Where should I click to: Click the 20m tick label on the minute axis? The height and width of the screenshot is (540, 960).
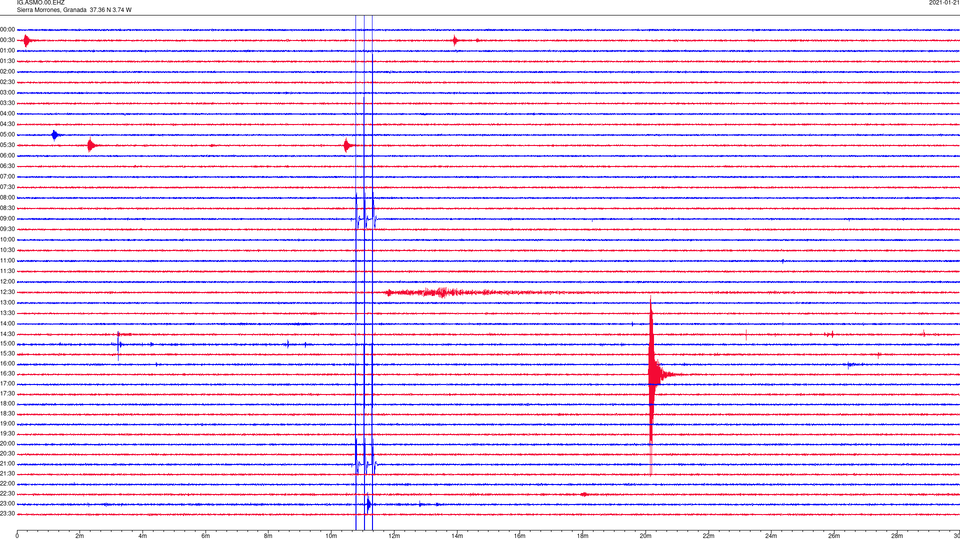coord(645,536)
